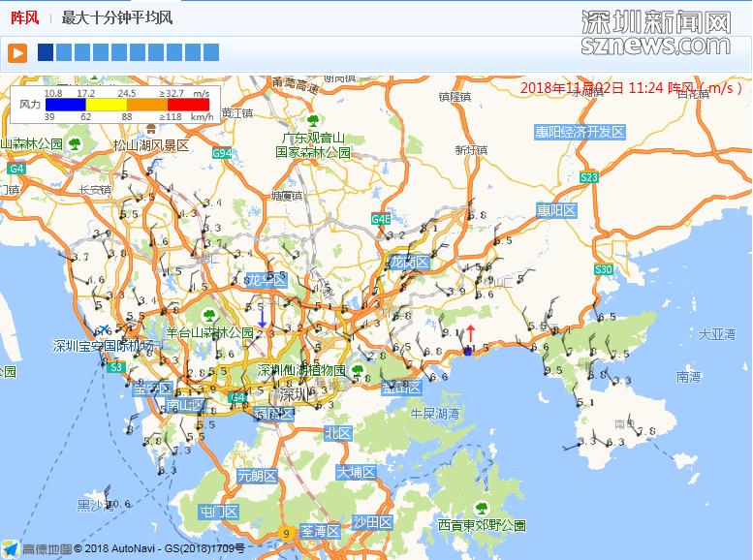Image resolution: width=753 pixels, height=560 pixels.
Task: Click the G94 highway shield marker
Action: coord(223,153)
